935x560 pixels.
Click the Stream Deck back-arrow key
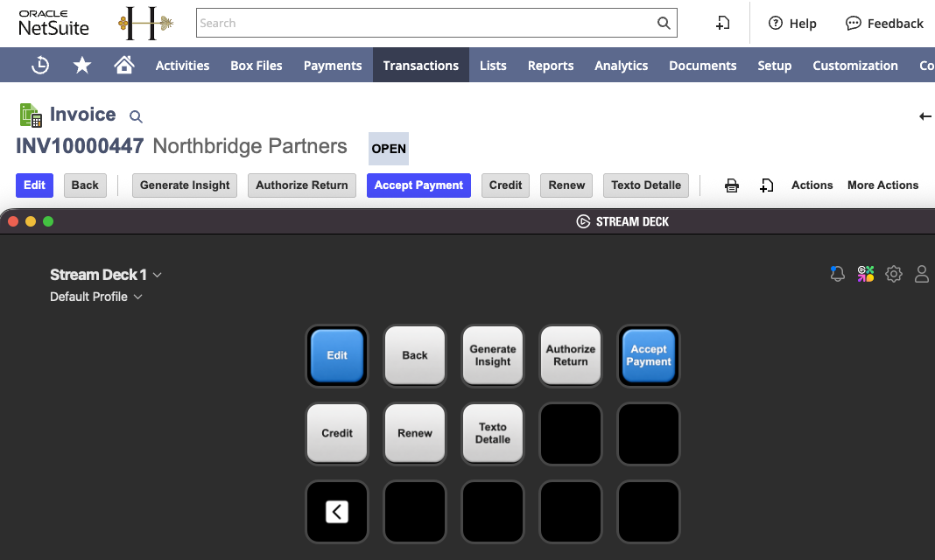coord(337,512)
